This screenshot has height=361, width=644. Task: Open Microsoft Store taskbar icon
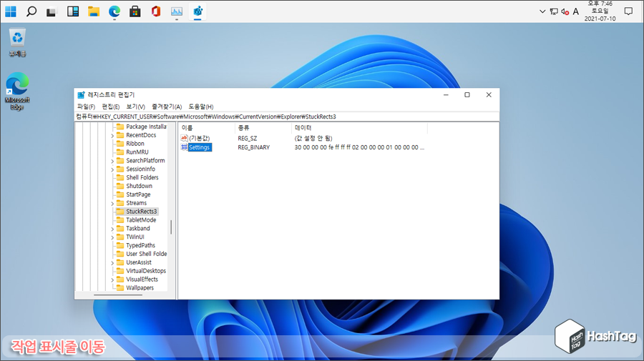coord(135,11)
